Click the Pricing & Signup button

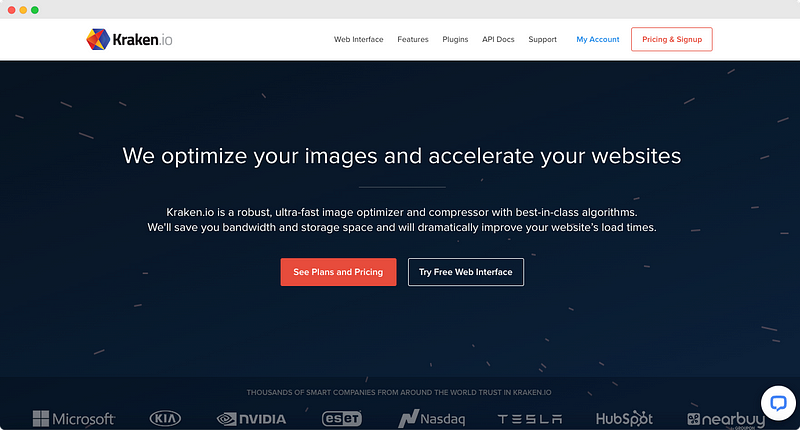coord(672,39)
